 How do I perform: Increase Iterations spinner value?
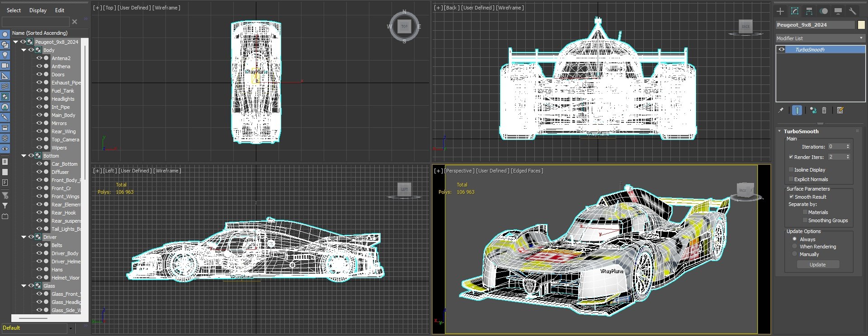[x=848, y=145]
